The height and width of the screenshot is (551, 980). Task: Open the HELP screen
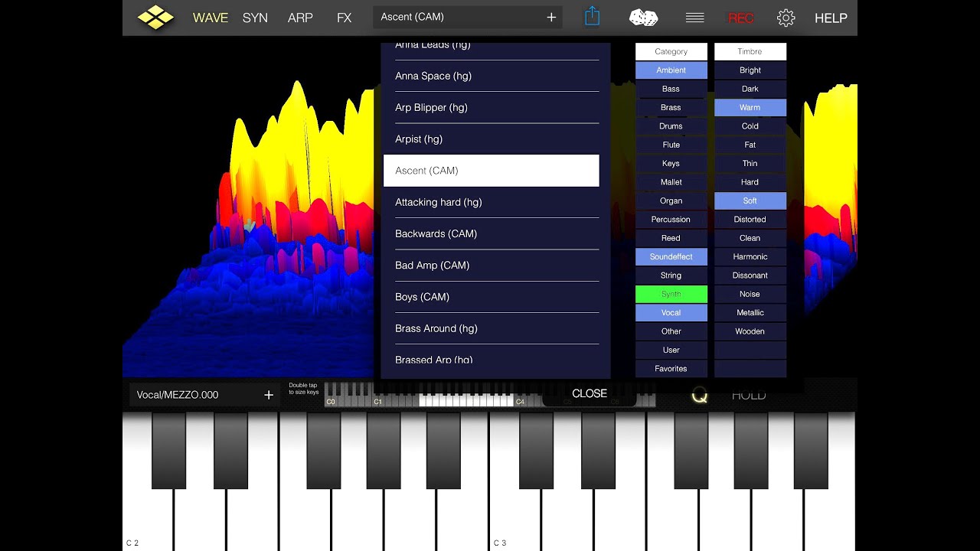click(x=831, y=18)
